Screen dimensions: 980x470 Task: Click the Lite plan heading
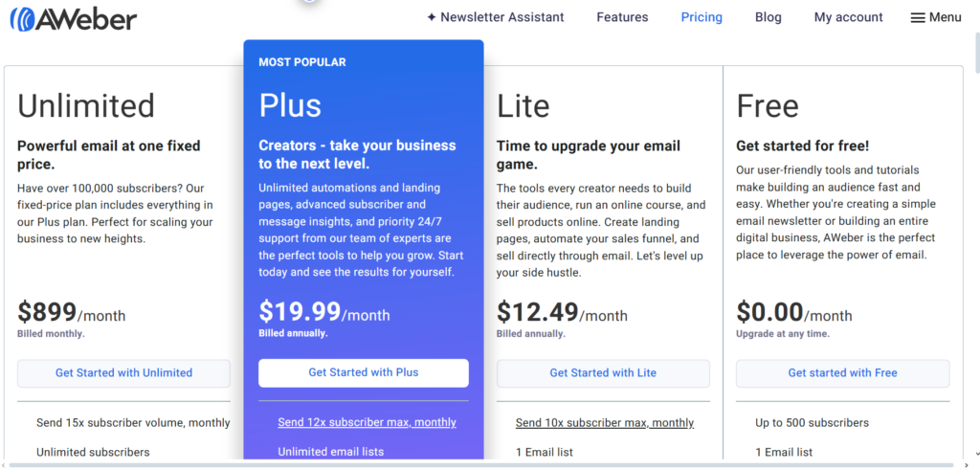coord(523,105)
